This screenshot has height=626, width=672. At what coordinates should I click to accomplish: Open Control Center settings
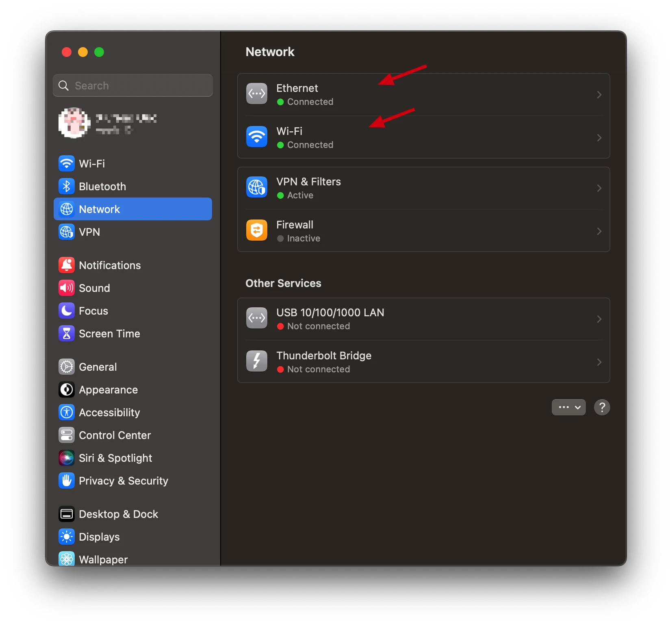115,435
